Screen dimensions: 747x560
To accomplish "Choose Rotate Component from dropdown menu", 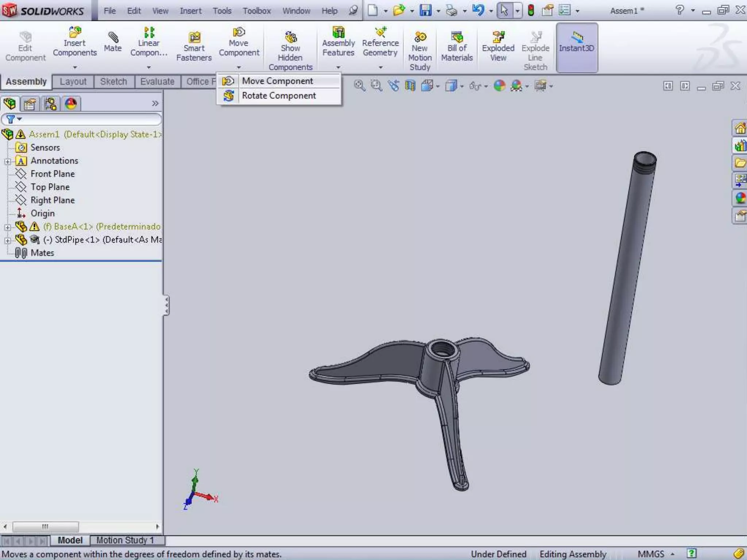I will pyautogui.click(x=279, y=96).
